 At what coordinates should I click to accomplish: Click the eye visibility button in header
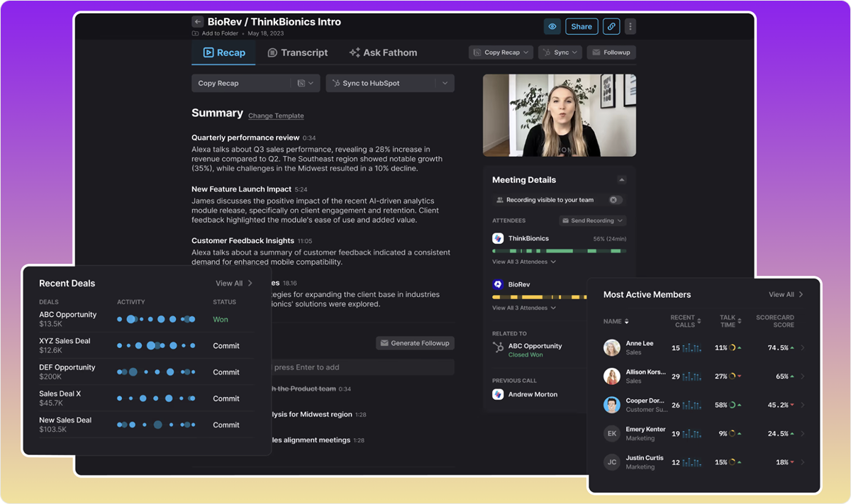[x=552, y=26]
